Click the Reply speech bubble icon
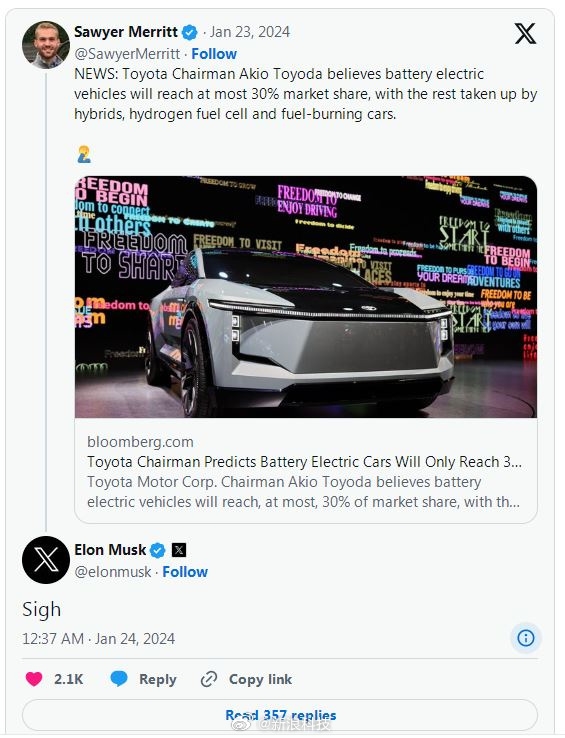565x738 pixels. [119, 679]
